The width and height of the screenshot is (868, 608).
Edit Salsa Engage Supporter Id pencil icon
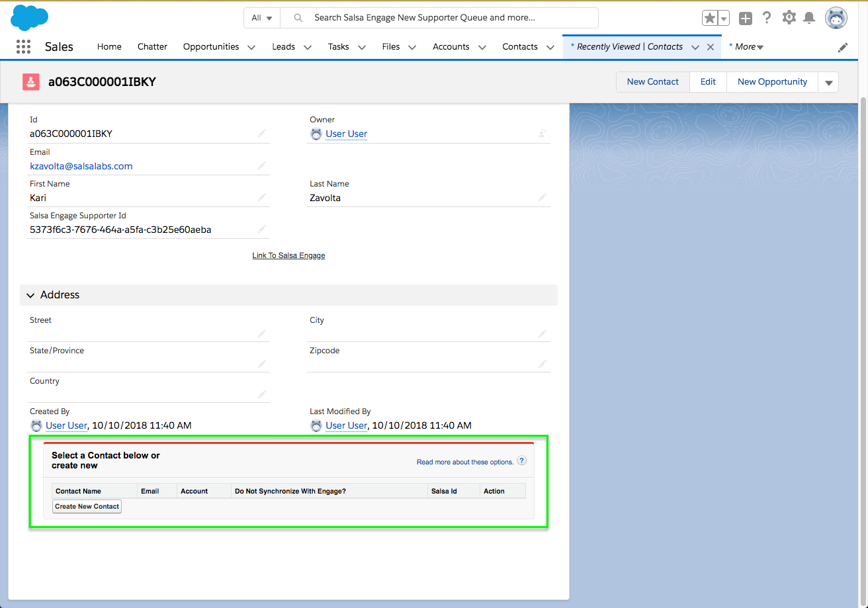coord(262,229)
